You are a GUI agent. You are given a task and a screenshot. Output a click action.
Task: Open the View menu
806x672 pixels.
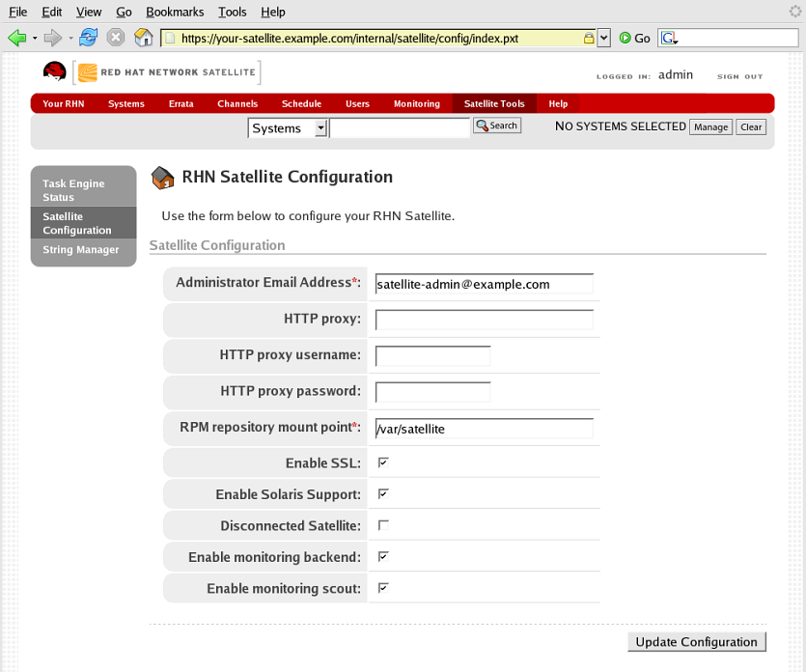(89, 12)
